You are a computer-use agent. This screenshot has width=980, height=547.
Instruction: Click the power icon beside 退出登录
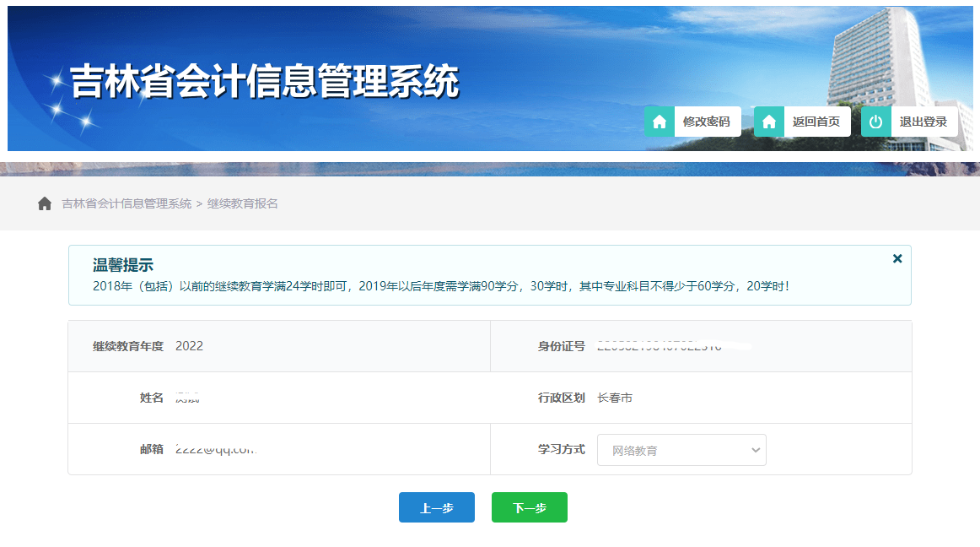click(875, 122)
